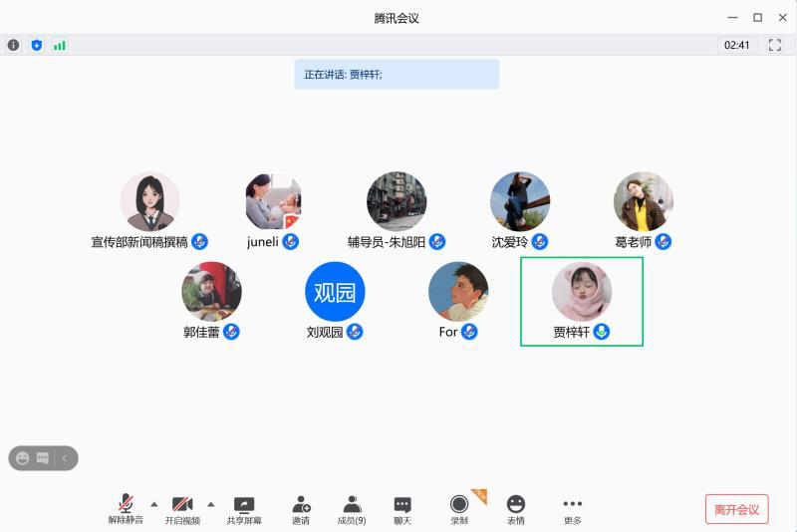
Task: Select 宣传部新闻稿撰稿 participant avatar
Action: (x=150, y=201)
